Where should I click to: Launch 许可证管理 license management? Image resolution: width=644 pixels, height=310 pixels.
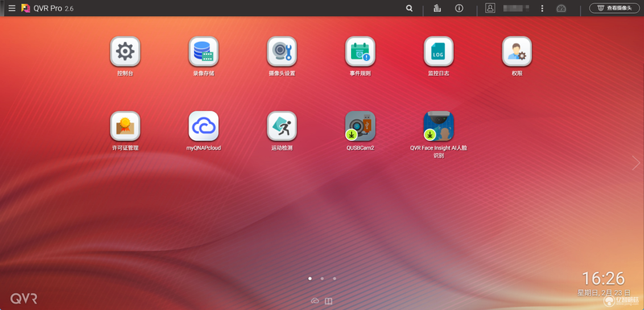pos(126,126)
